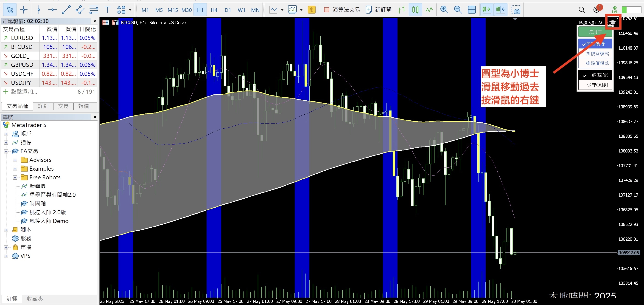644x305 pixels.
Task: Open the shapes objects tool
Action: (121, 10)
